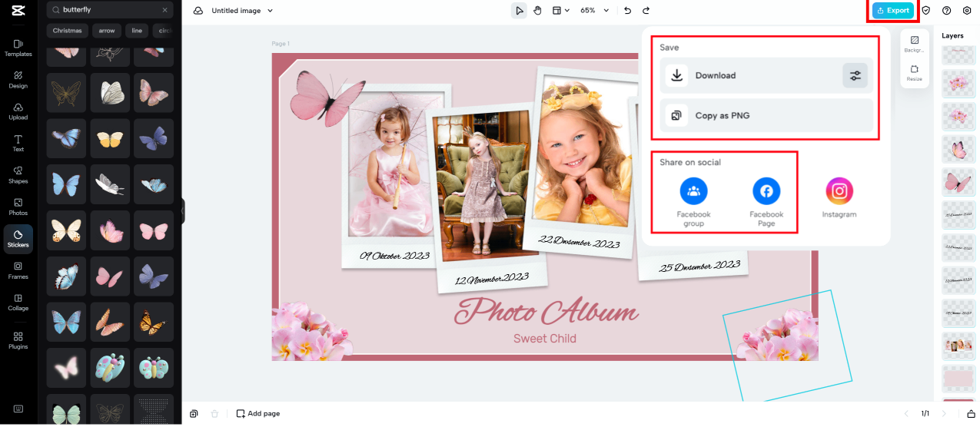Click into the butterfly search field
Screen dimensions: 980x427
[109, 11]
